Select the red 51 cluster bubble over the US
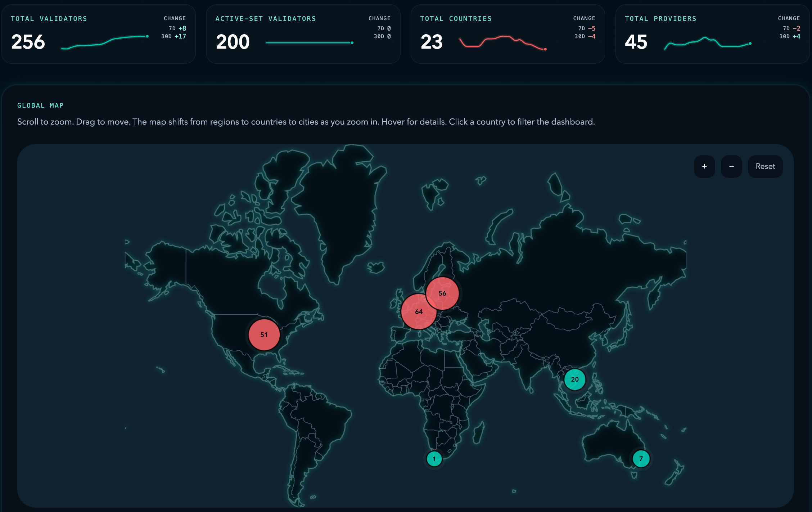 pyautogui.click(x=264, y=334)
